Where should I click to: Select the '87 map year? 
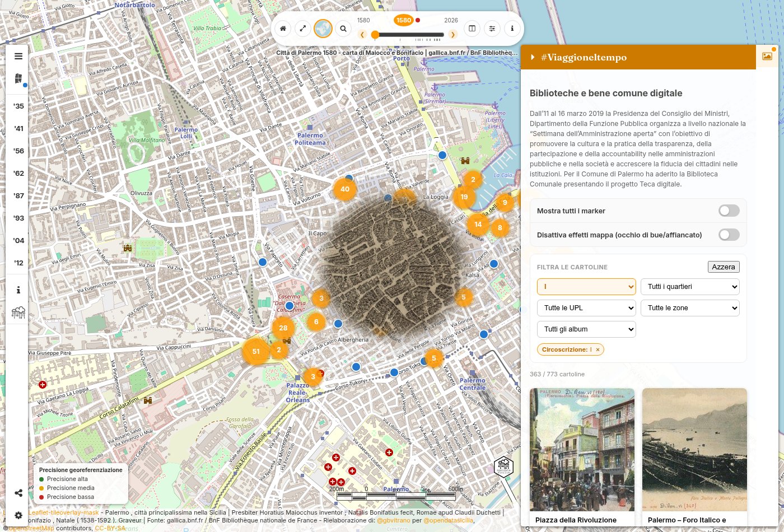[19, 195]
